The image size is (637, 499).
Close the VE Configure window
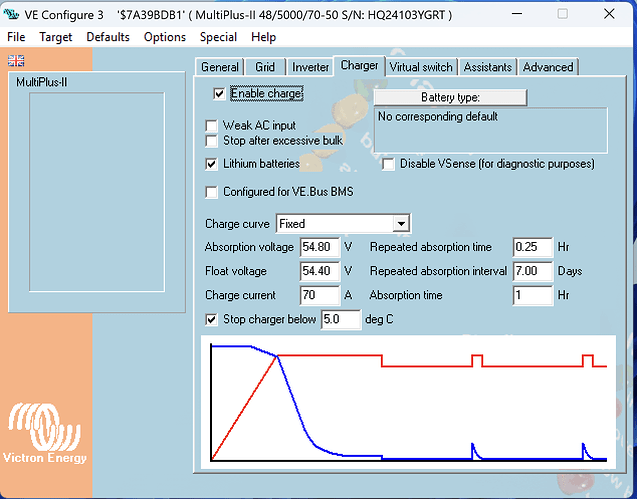point(609,14)
